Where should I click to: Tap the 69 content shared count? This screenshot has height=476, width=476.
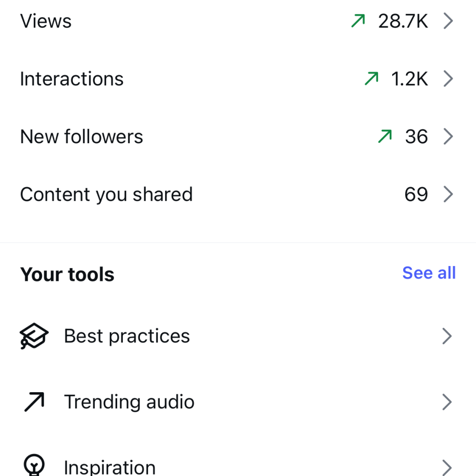click(x=416, y=194)
